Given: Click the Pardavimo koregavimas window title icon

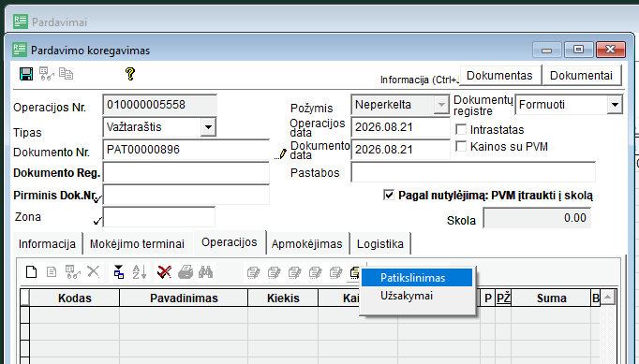Looking at the screenshot, I should [20, 50].
